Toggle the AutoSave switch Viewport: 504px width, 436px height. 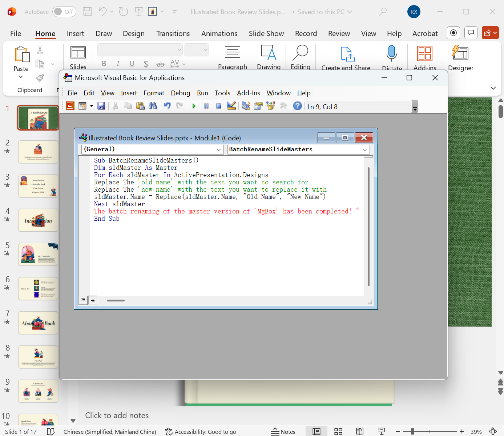[64, 12]
